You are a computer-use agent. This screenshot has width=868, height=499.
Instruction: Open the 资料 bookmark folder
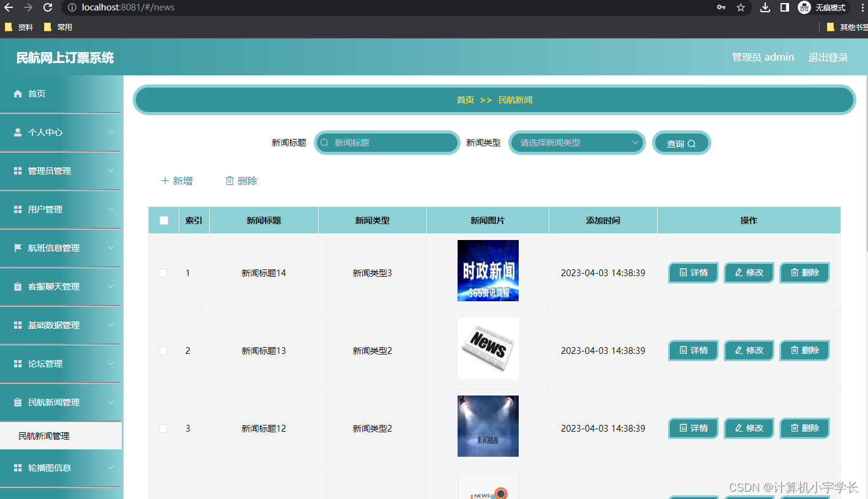(x=19, y=27)
